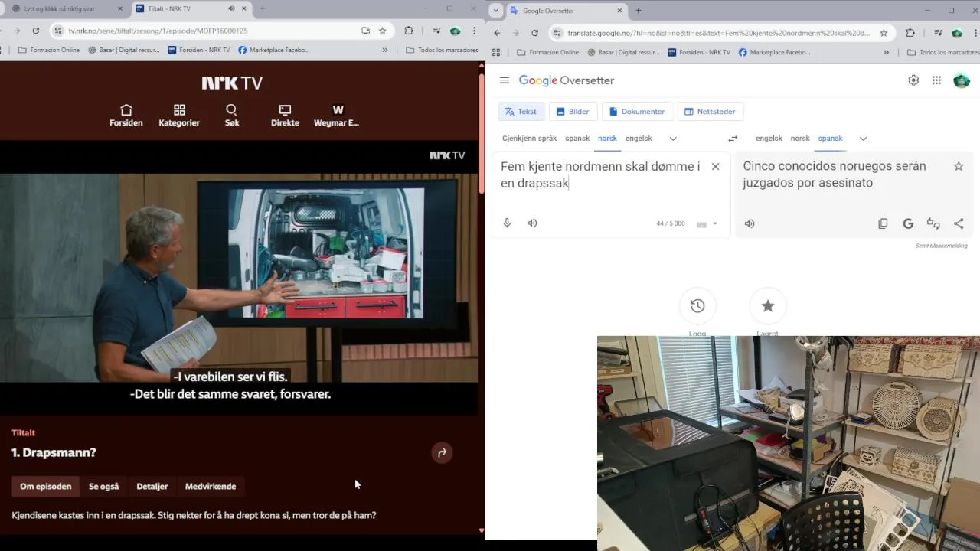
Task: Open Todos los marcadores folder in NRK window
Action: pyautogui.click(x=443, y=50)
